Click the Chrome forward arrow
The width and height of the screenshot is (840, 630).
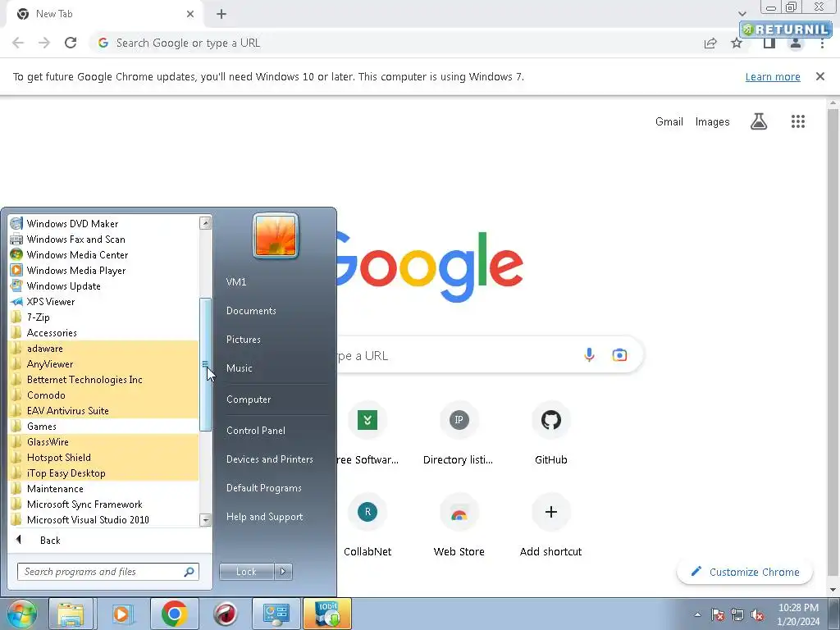point(44,43)
